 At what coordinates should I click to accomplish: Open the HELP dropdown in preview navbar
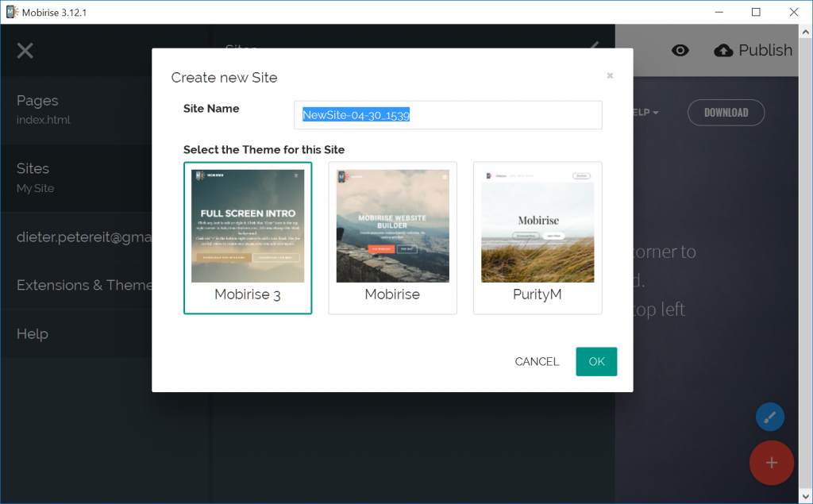[646, 113]
